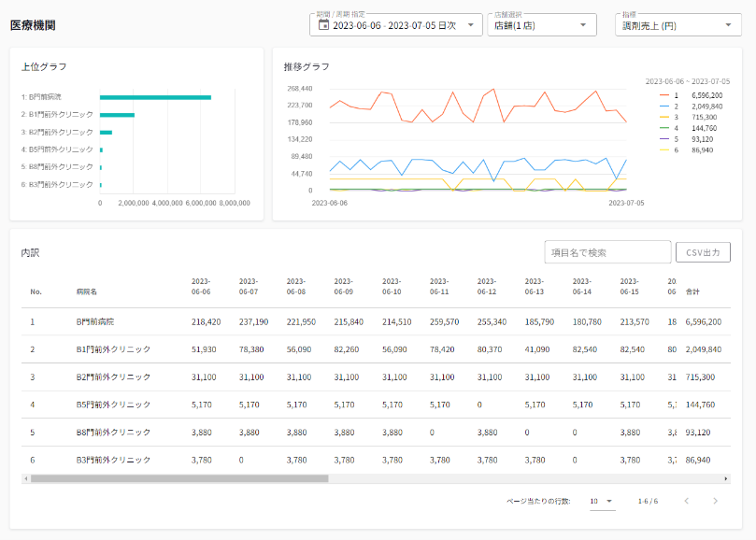Screen dimensions: 756x540
Task: Change the rows per page dropdown
Action: point(602,502)
